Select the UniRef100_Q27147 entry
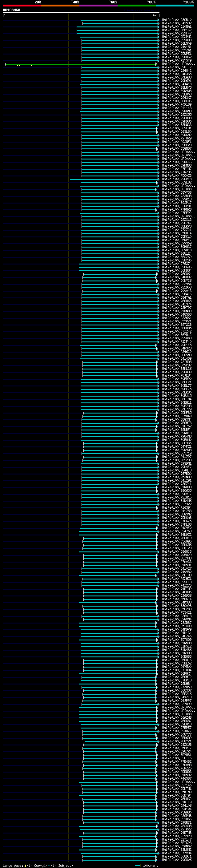Viewport: 197px width, 868px height. 176,839
